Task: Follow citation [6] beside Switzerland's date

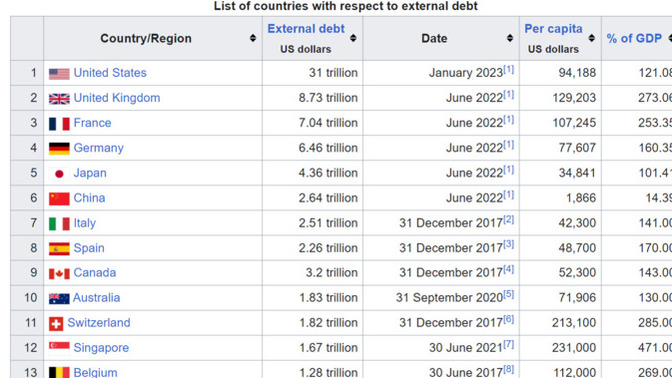Action: [508, 319]
